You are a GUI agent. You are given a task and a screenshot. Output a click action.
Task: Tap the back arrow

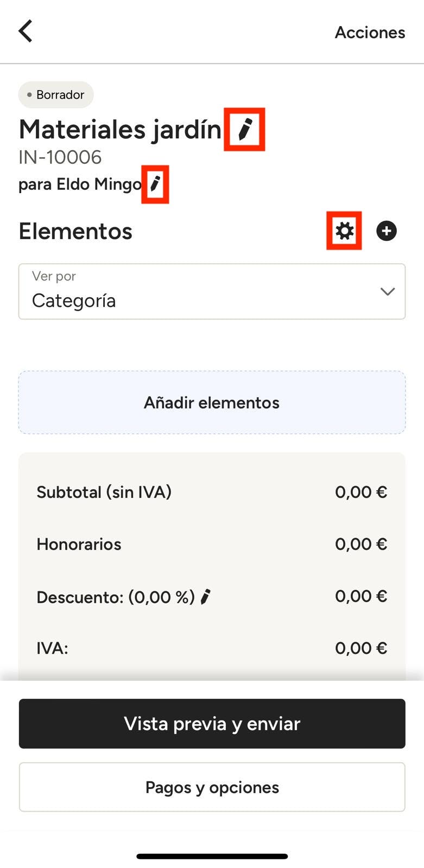click(26, 31)
